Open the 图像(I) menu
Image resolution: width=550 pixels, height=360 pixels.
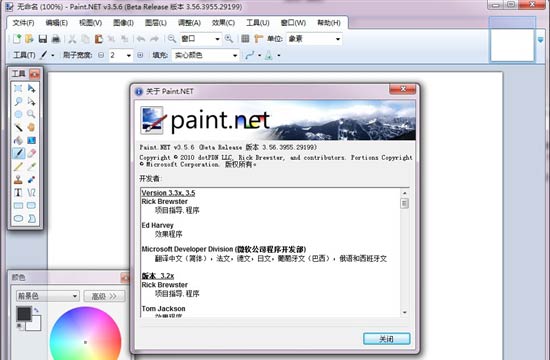click(x=123, y=23)
